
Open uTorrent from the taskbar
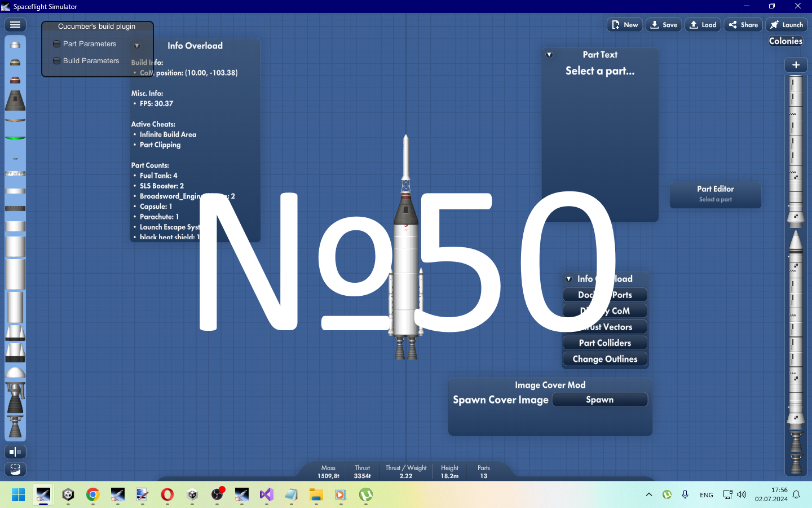[366, 495]
